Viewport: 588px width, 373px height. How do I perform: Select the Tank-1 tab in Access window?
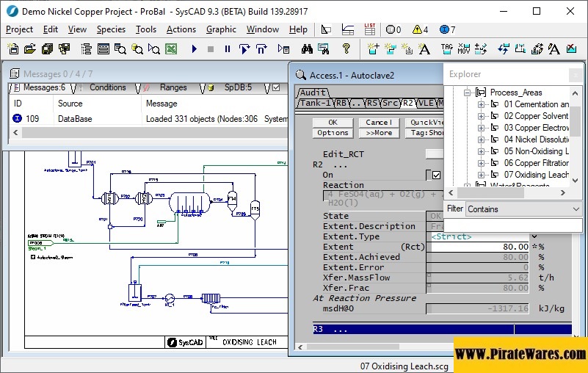pyautogui.click(x=316, y=103)
